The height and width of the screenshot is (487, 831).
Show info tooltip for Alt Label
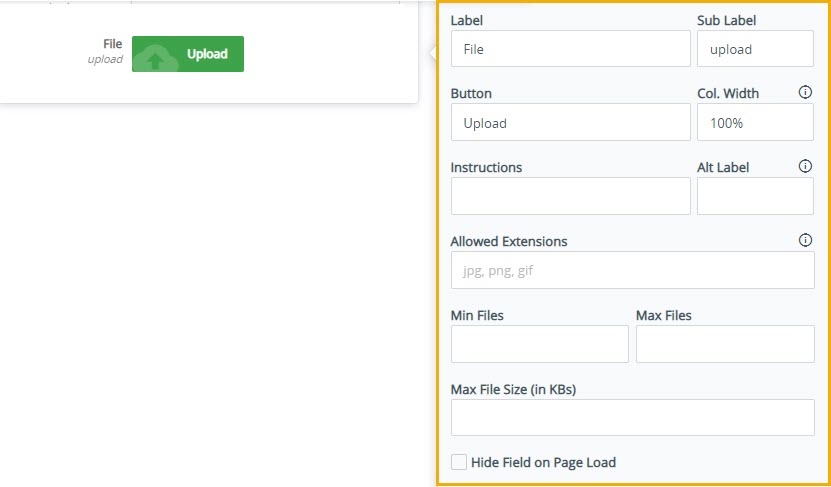(805, 166)
